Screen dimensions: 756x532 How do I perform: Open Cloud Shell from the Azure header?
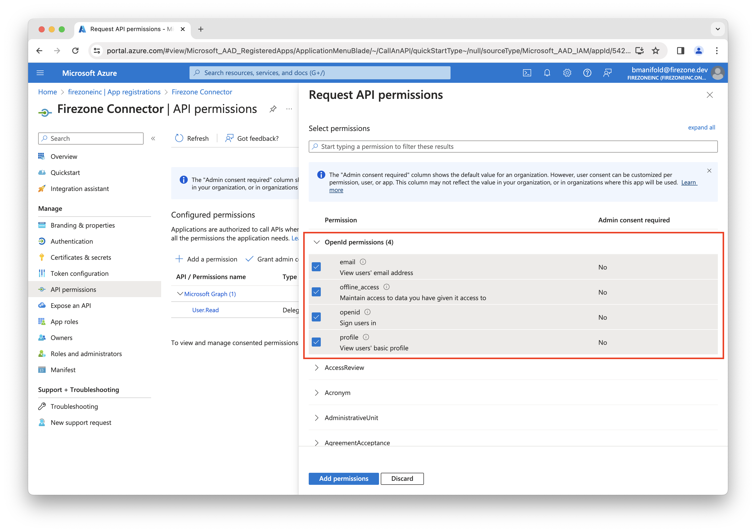tap(527, 73)
